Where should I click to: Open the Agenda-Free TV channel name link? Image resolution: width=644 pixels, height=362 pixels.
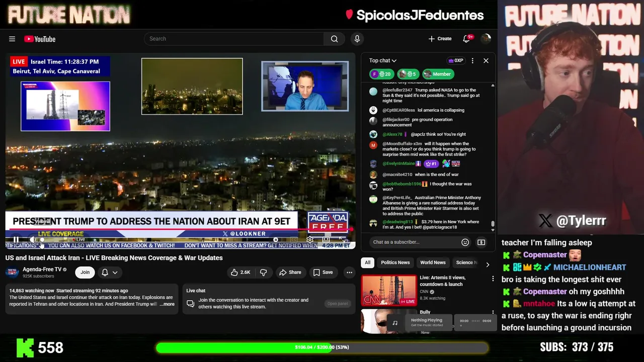click(x=42, y=269)
